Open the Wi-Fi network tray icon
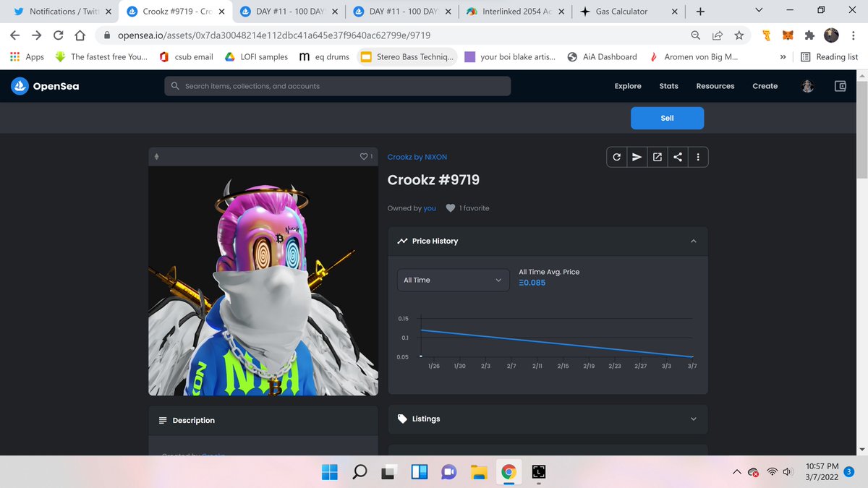 pos(772,472)
